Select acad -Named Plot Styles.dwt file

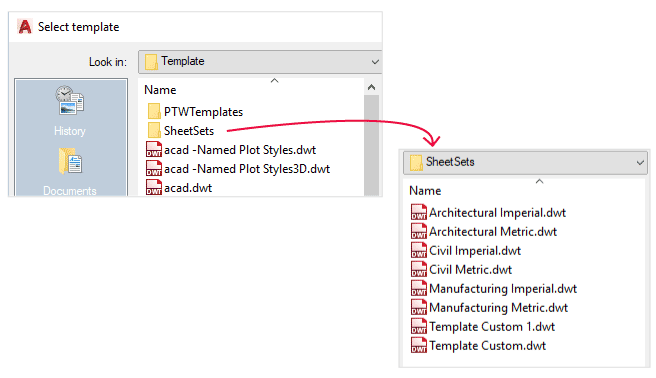240,150
